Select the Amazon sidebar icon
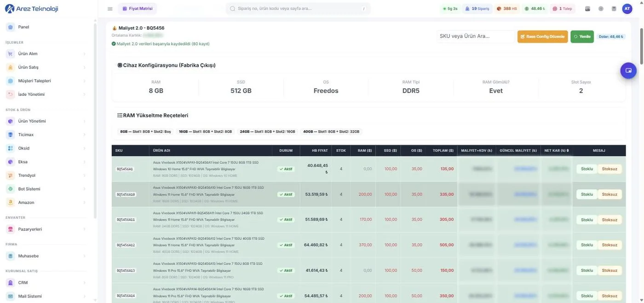The width and height of the screenshot is (644, 303). (x=10, y=203)
